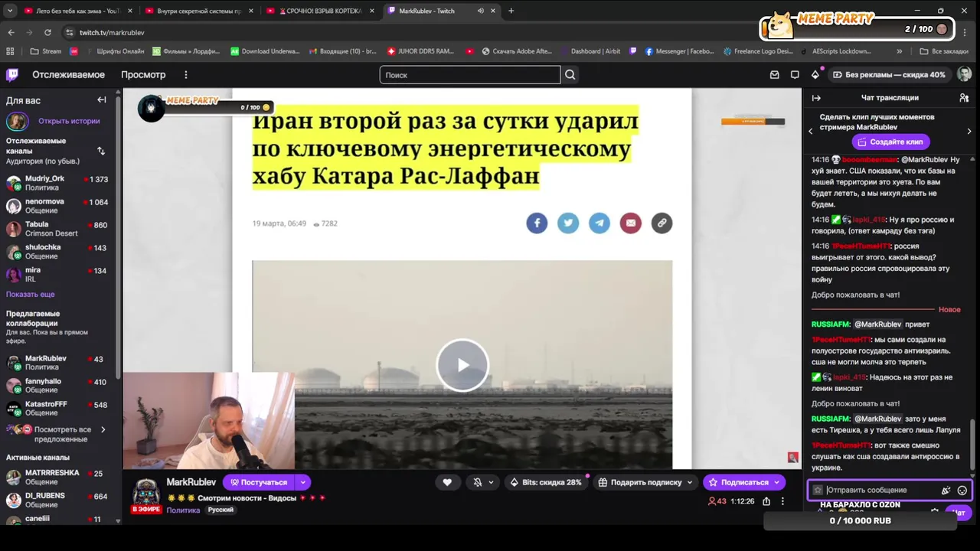Copy the article link icon
Image resolution: width=980 pixels, height=551 pixels.
(x=661, y=223)
